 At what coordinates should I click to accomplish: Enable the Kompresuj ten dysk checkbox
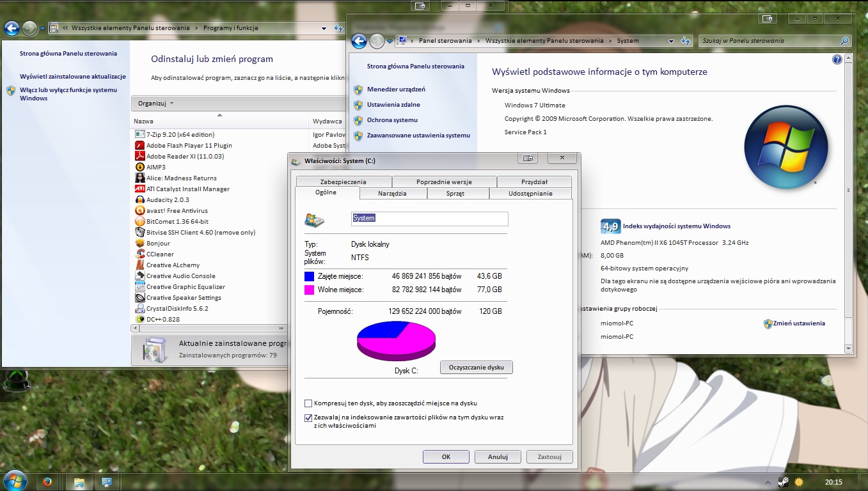click(308, 403)
